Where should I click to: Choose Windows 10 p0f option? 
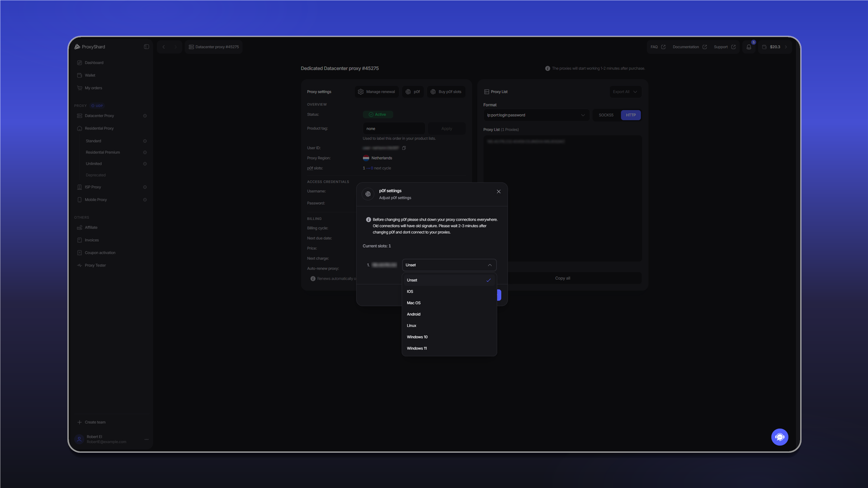449,337
